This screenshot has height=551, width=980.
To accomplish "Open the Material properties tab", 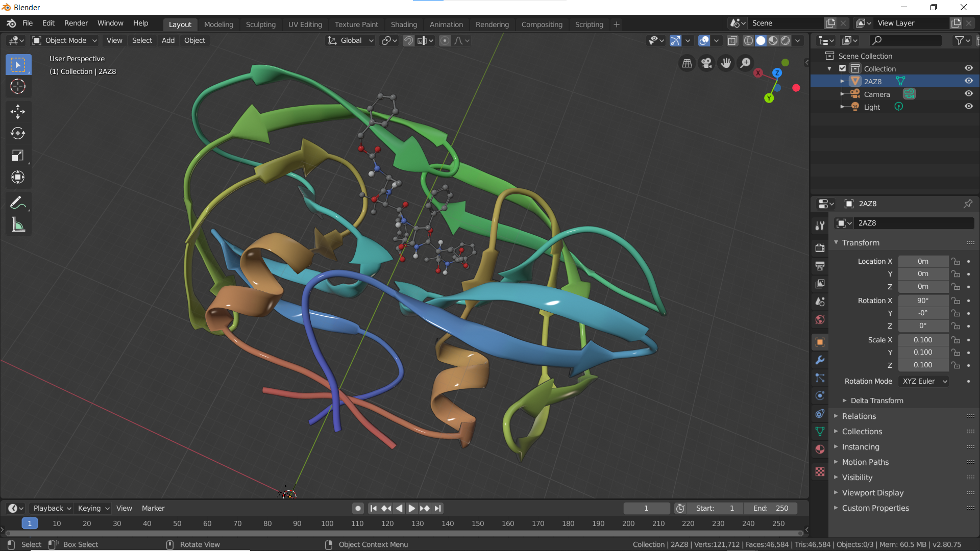I will 820,449.
